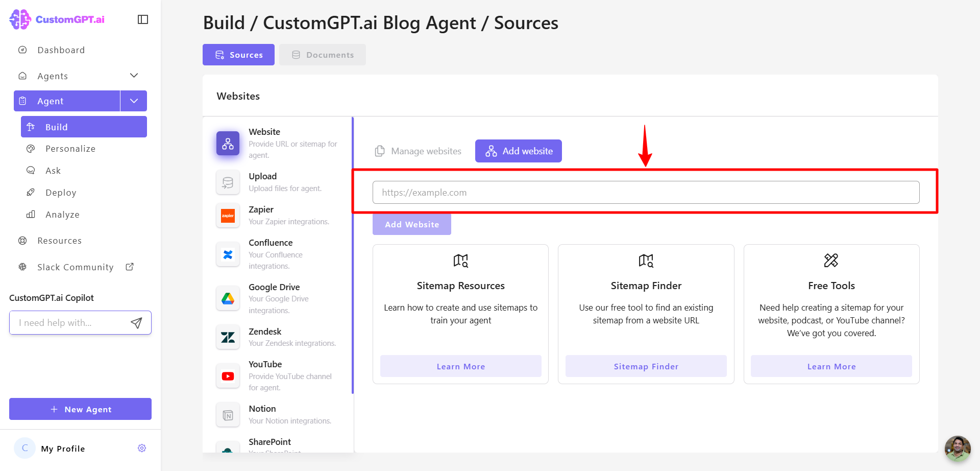Click the Sitemap Finder button
Screen dimensions: 980x471
tap(646, 366)
